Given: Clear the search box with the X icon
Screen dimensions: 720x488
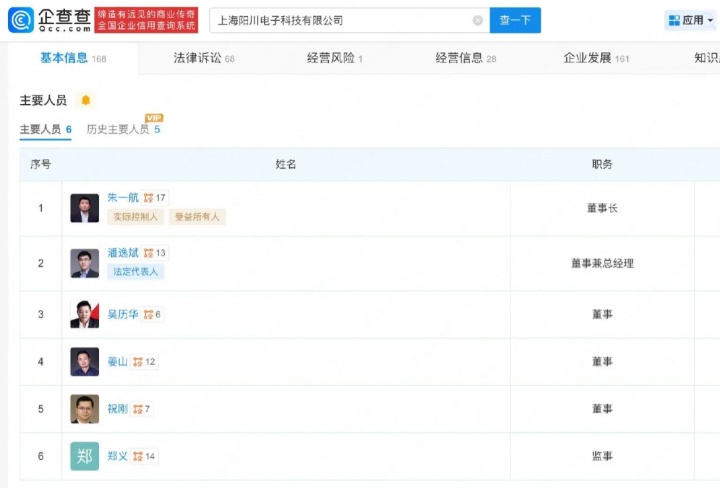Looking at the screenshot, I should click(x=478, y=21).
